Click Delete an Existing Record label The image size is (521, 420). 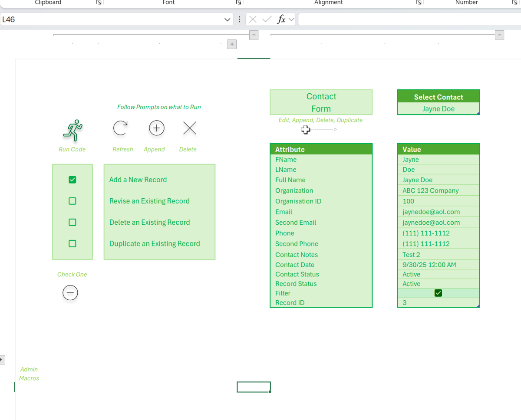[x=150, y=222]
